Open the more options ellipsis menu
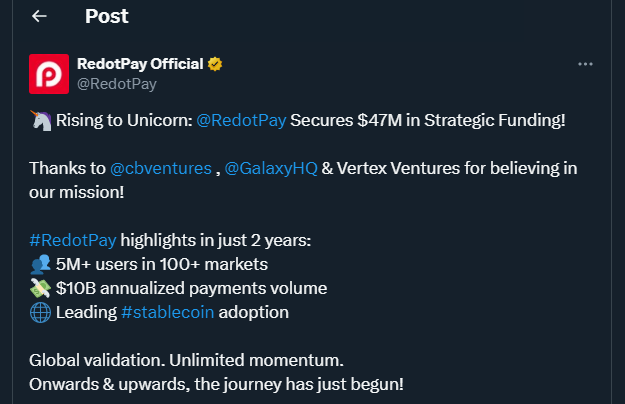The image size is (625, 404). pyautogui.click(x=586, y=64)
